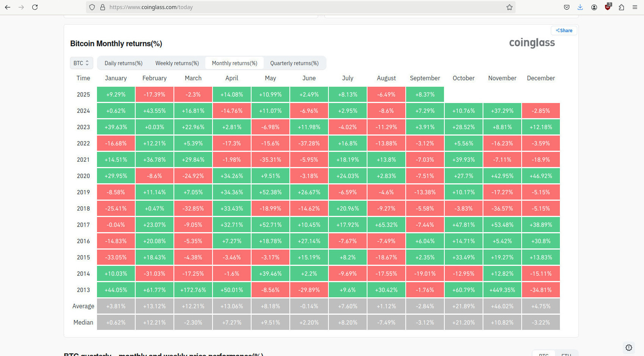Reload the current page
644x356 pixels.
(x=35, y=7)
